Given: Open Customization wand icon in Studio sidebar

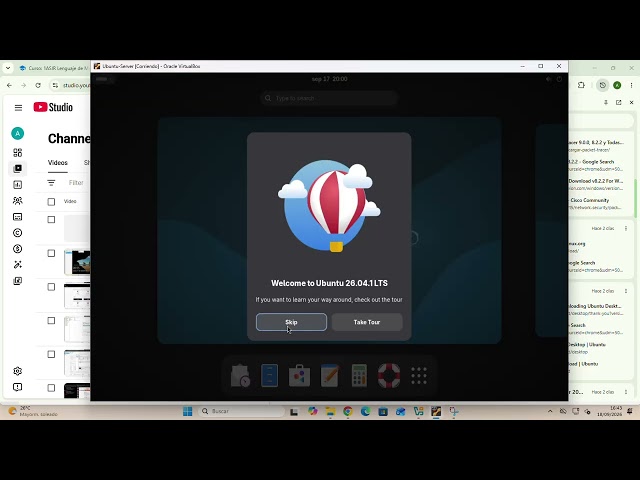Looking at the screenshot, I should pyautogui.click(x=18, y=264).
